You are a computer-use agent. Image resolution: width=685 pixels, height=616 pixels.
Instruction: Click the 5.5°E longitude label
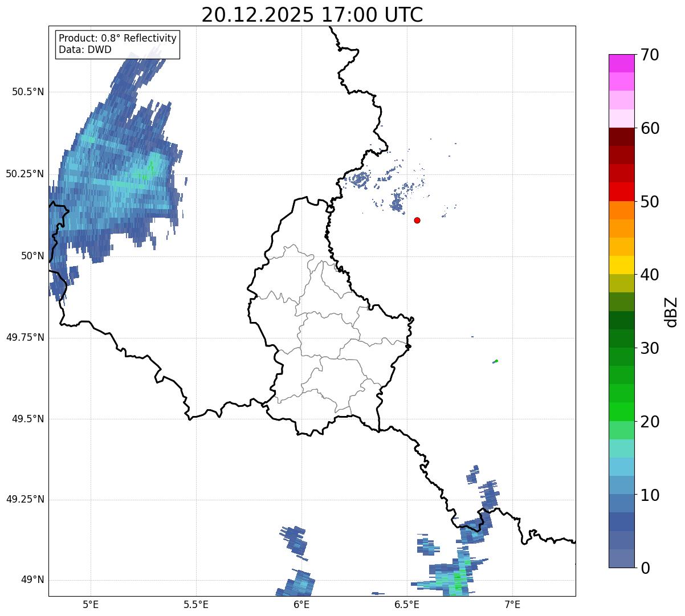click(196, 605)
